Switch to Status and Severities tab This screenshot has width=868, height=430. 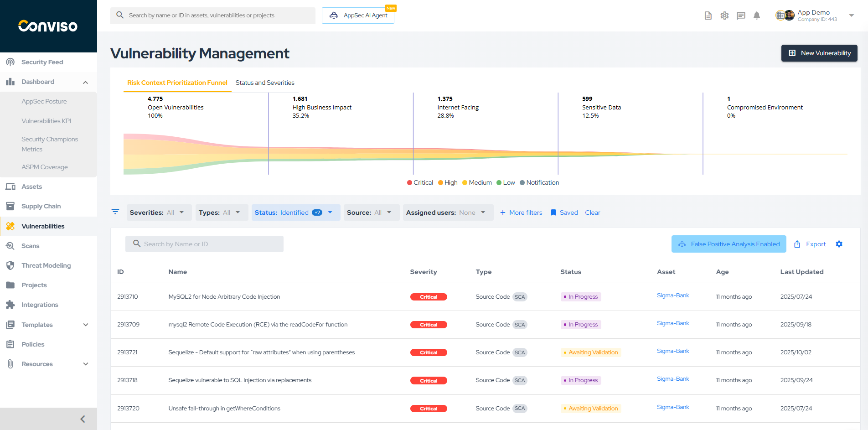click(x=265, y=83)
